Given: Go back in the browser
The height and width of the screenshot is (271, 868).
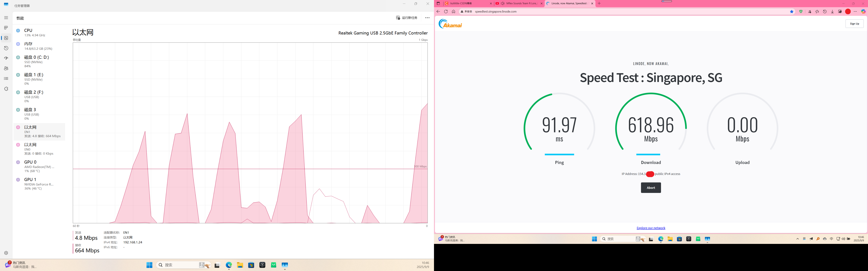Looking at the screenshot, I should click(x=438, y=12).
